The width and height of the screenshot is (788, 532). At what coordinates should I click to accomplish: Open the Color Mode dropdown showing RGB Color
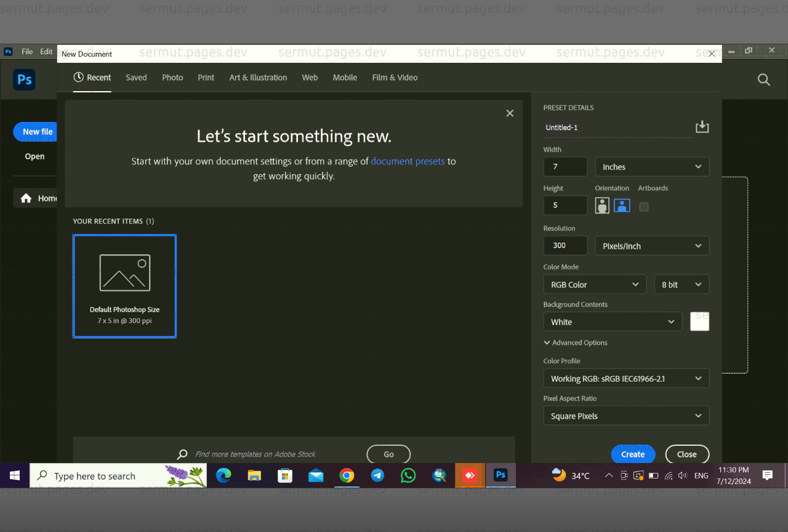point(595,284)
